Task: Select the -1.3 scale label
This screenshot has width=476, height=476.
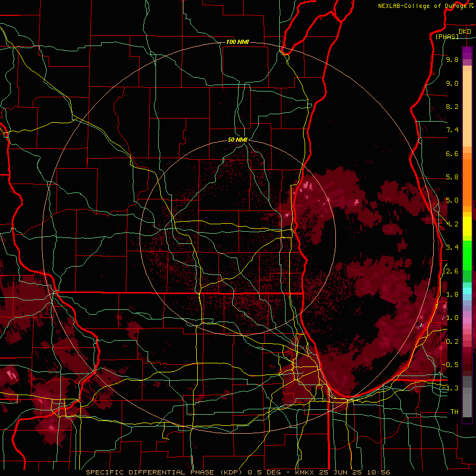Action: pyautogui.click(x=450, y=388)
